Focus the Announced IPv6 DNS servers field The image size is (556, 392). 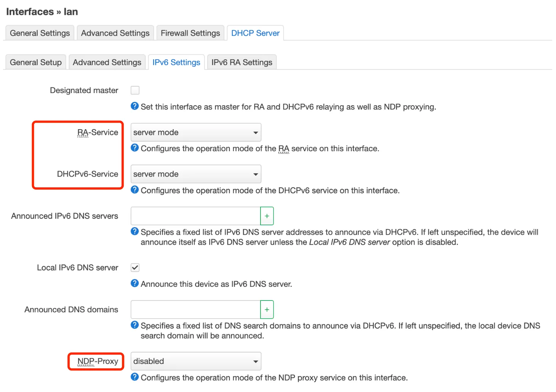[195, 216]
